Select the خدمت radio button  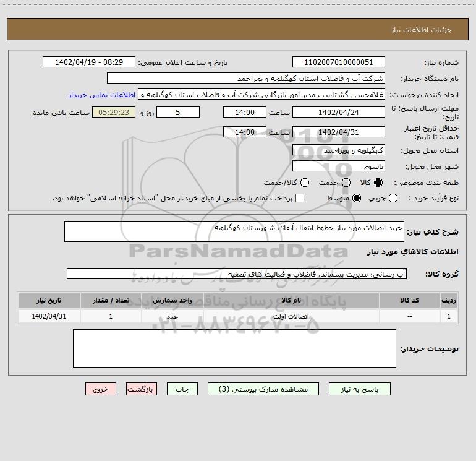coord(346,183)
